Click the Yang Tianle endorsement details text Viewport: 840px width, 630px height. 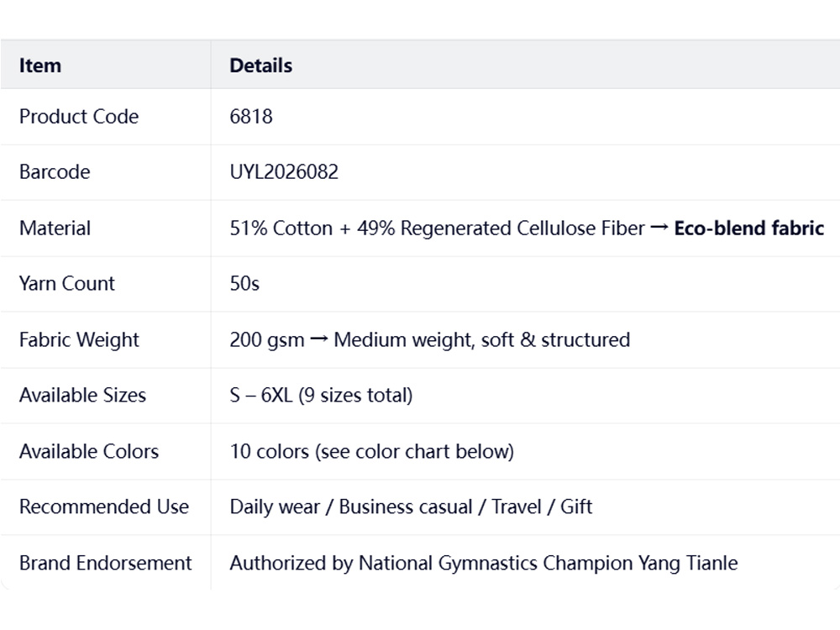click(x=483, y=564)
